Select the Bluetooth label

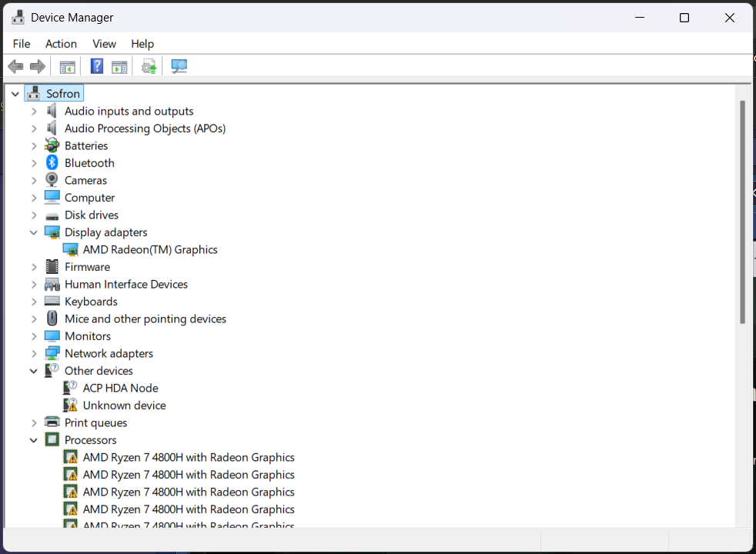click(89, 163)
